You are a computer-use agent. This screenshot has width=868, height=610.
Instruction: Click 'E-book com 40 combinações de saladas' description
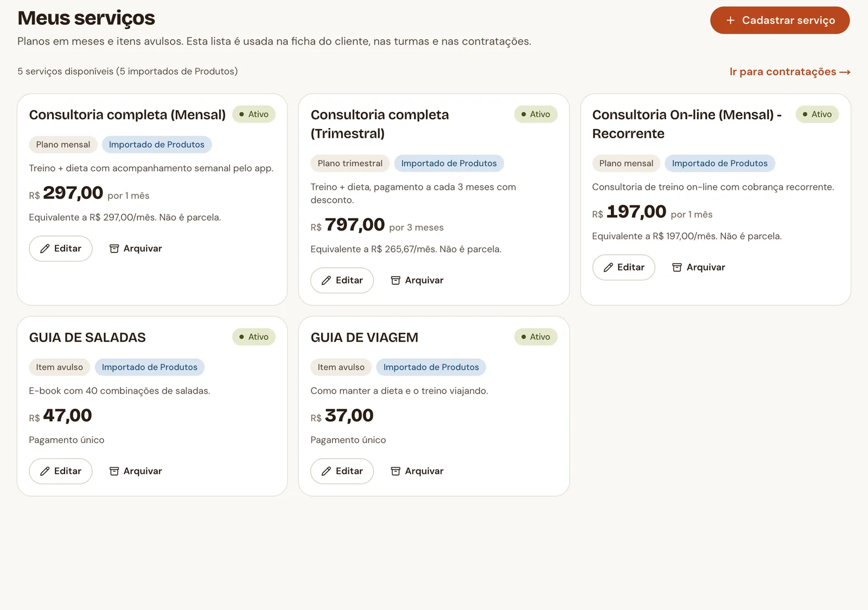pyautogui.click(x=119, y=391)
